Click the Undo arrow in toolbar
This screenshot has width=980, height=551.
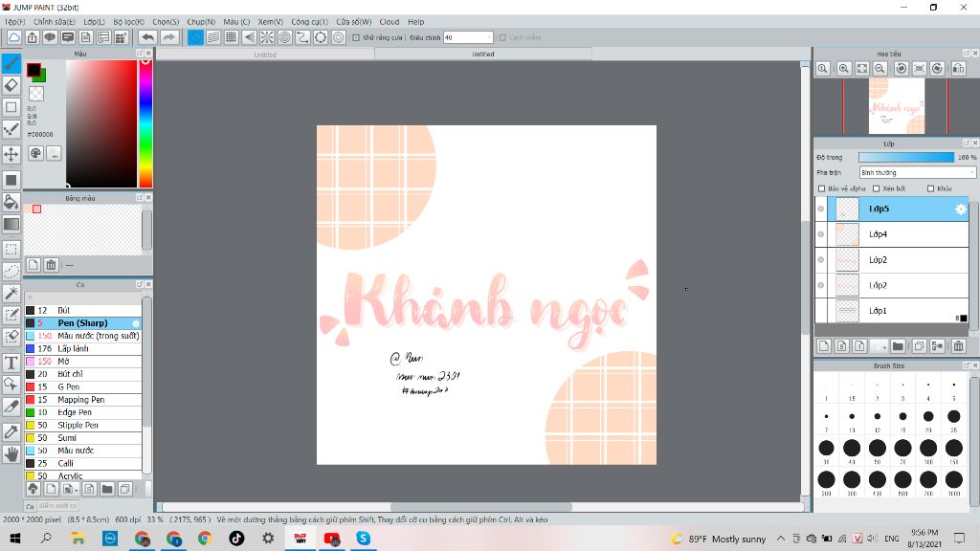pos(147,37)
